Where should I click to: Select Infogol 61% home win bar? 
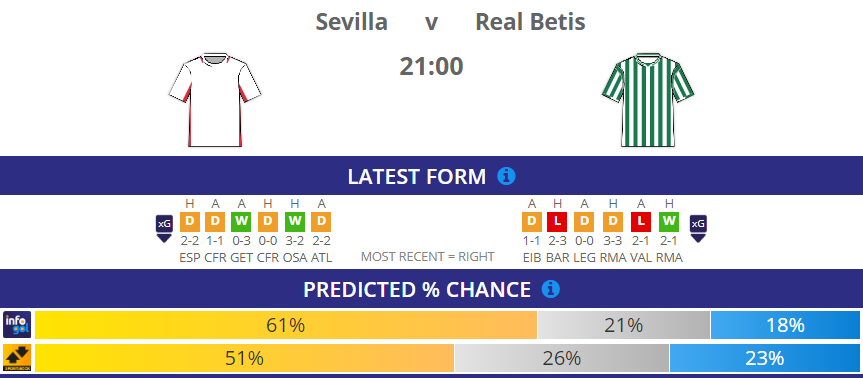coord(286,325)
